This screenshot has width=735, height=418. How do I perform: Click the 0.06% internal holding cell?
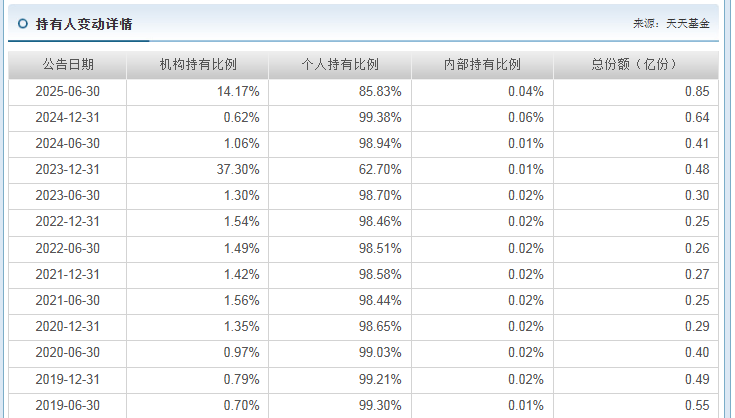(x=525, y=117)
